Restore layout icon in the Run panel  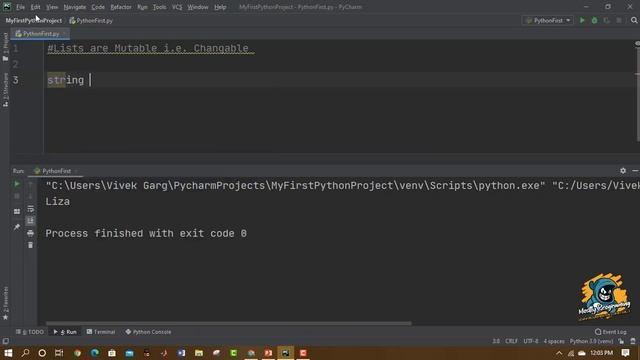(17, 211)
